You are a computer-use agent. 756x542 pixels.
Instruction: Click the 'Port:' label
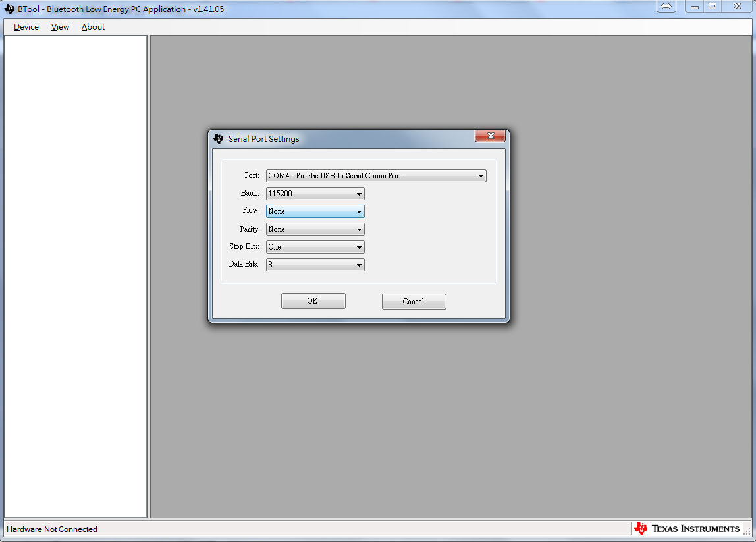coord(252,175)
